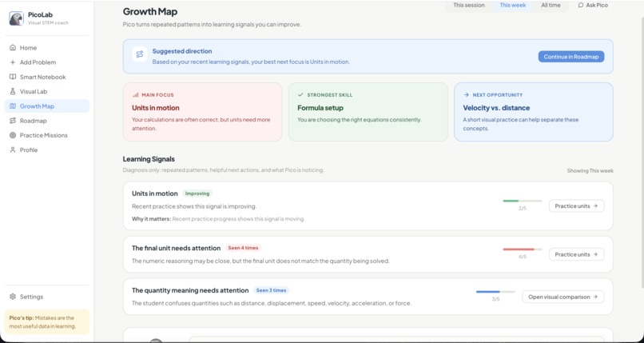Viewport: 644px width, 343px height.
Task: Click the Improving status badge
Action: pos(197,193)
